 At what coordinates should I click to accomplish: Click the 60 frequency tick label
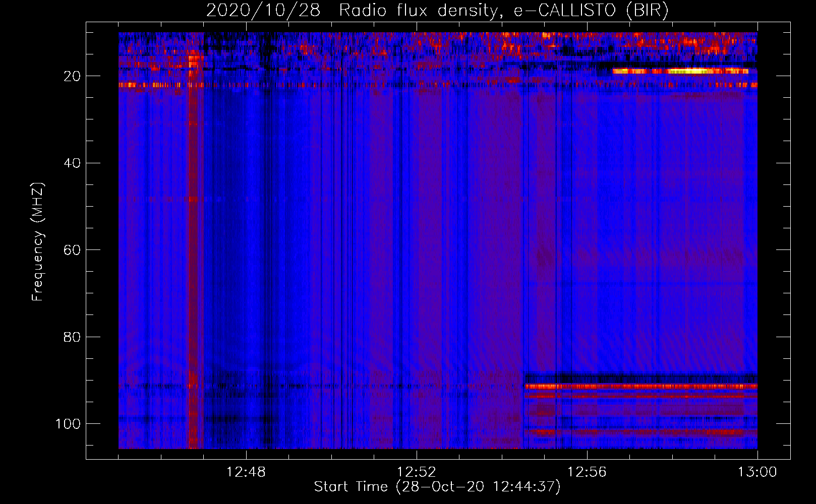tap(72, 250)
